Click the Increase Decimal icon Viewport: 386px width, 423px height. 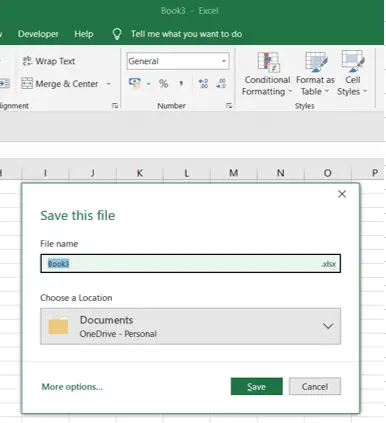(x=203, y=84)
